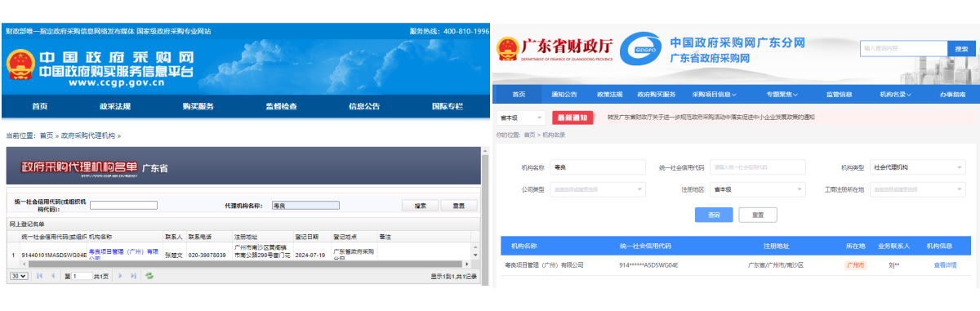
Task: Click the header search box on Guangdong site
Action: point(903,49)
